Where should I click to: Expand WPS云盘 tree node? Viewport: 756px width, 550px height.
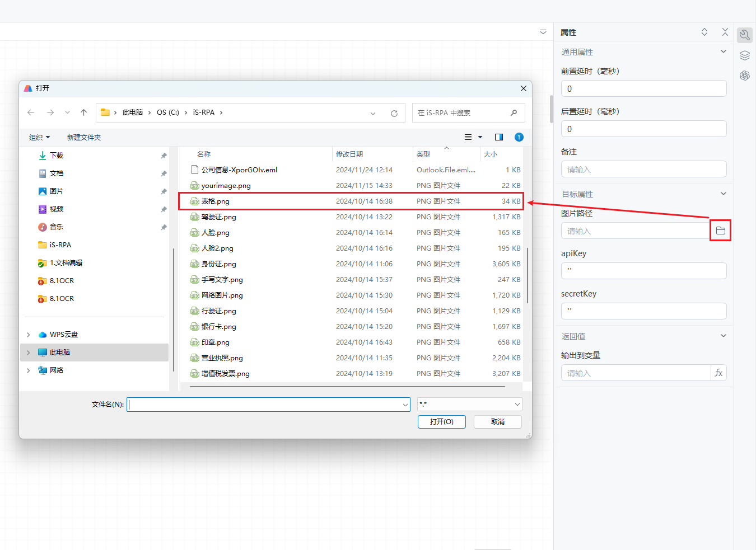click(29, 335)
